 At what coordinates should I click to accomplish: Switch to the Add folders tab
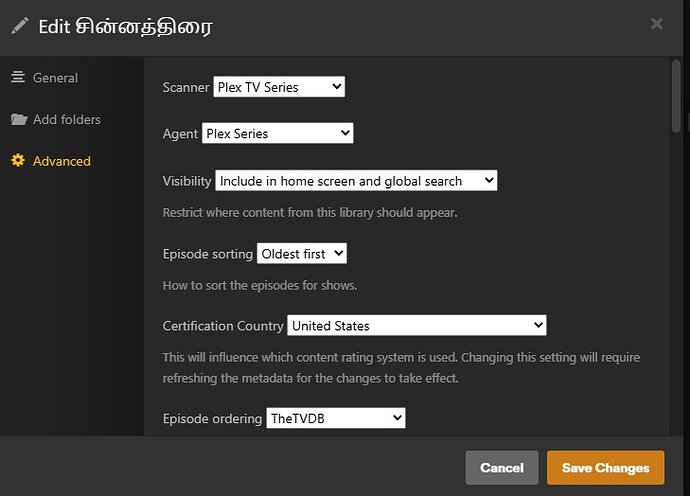pyautogui.click(x=56, y=119)
